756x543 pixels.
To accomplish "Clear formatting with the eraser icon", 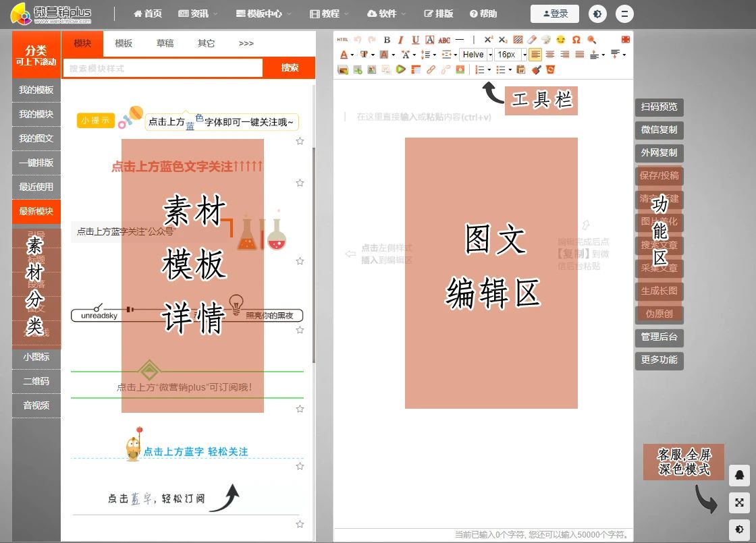I will tap(532, 40).
